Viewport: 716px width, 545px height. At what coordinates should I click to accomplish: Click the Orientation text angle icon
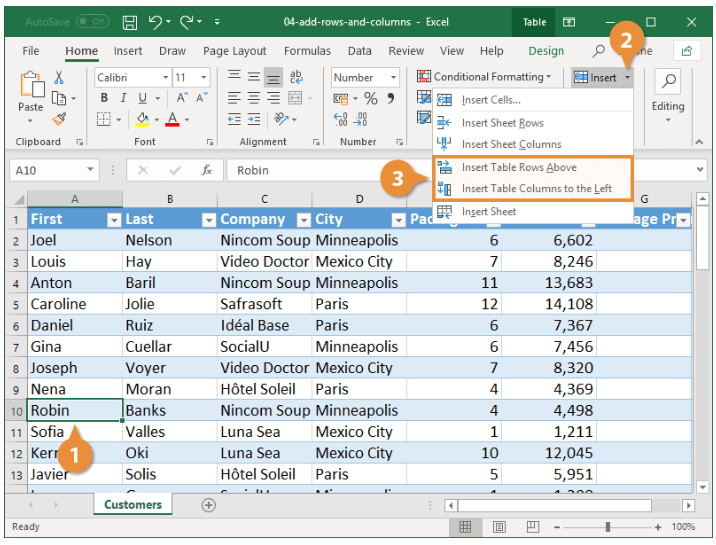(281, 119)
